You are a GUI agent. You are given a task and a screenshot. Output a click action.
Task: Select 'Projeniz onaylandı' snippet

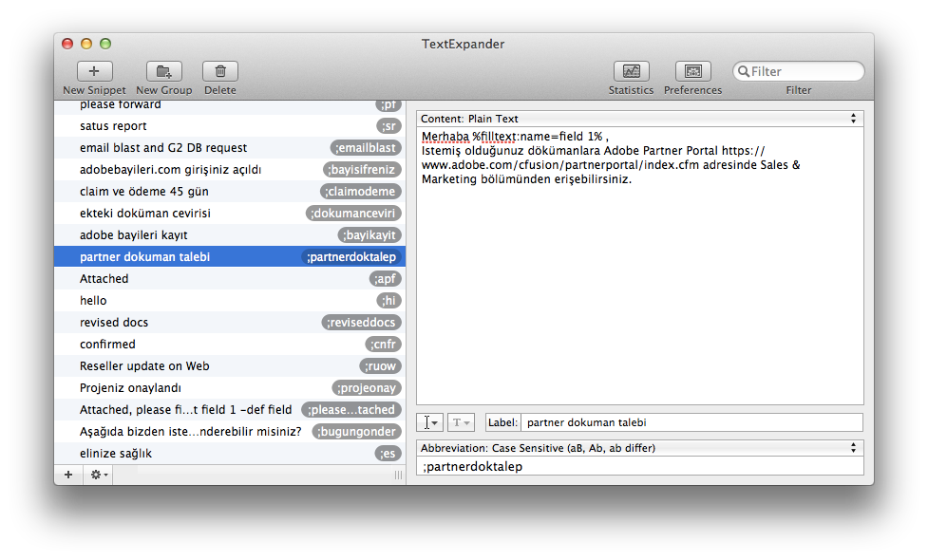point(230,388)
